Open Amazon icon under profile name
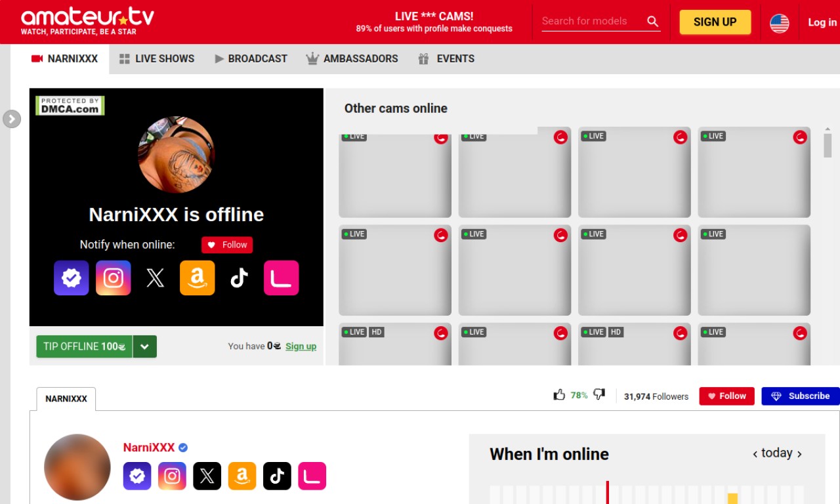 (x=242, y=476)
